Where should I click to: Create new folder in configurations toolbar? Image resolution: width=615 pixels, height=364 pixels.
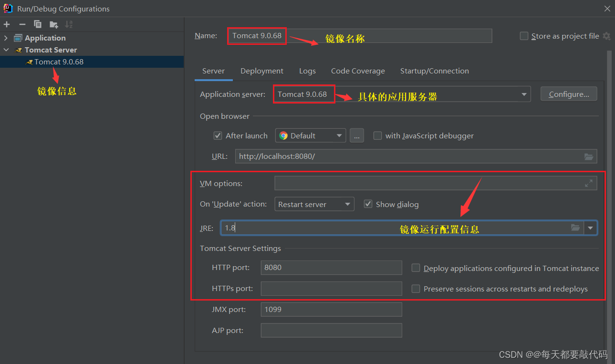(x=53, y=24)
